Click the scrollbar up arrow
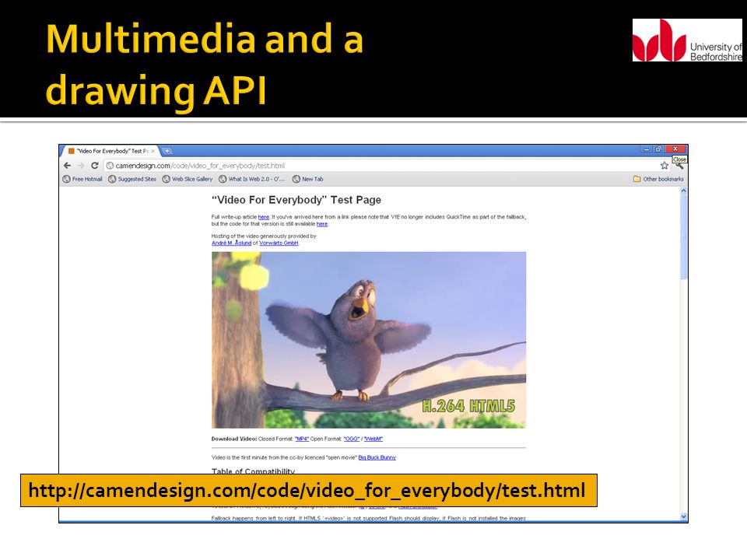Image resolution: width=747 pixels, height=560 pixels. coord(684,191)
